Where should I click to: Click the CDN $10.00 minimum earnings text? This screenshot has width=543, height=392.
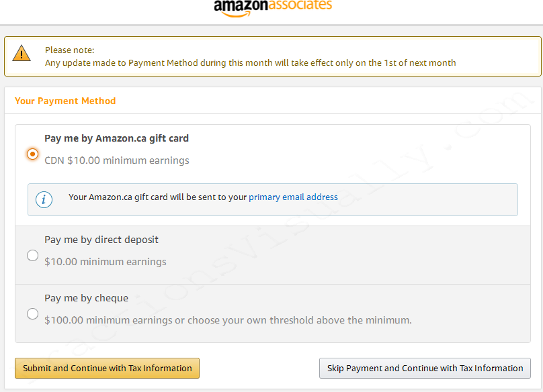tap(117, 160)
